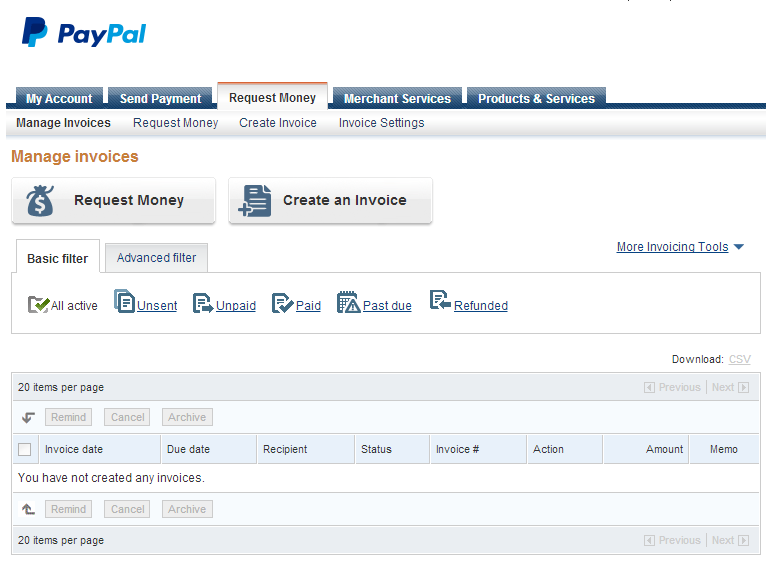This screenshot has height=568, width=777.
Task: Click the bottom Archive button
Action: [x=187, y=509]
